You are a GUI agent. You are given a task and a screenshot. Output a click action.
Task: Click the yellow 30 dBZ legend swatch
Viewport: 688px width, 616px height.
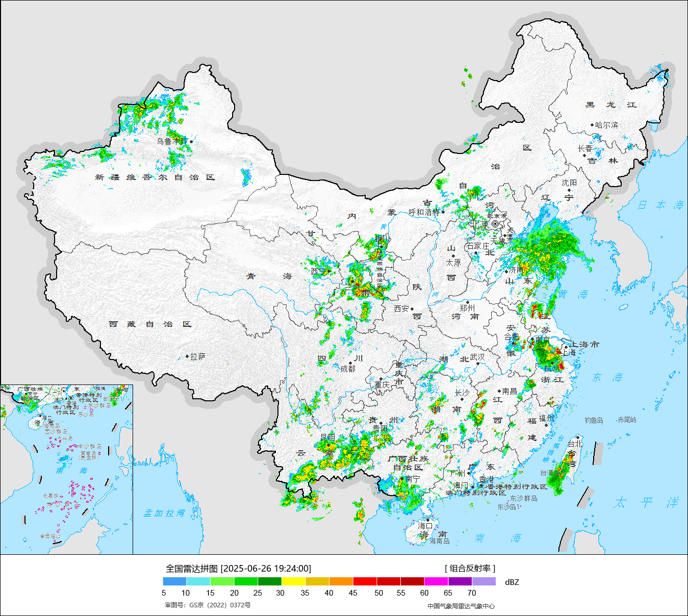(293, 581)
